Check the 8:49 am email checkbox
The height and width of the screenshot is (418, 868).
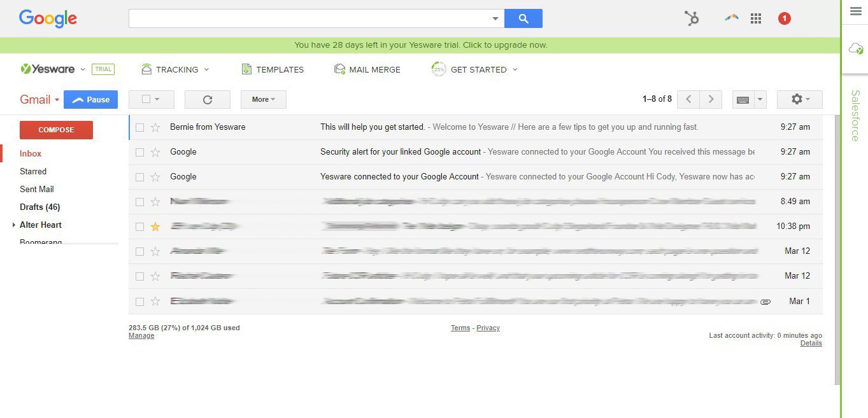click(140, 202)
